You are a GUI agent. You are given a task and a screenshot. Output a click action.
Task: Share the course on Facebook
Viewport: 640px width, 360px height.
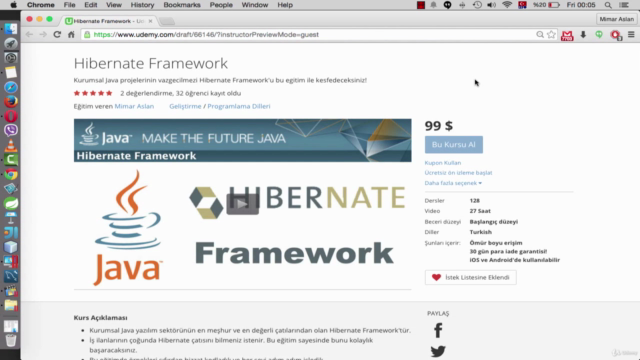click(438, 330)
